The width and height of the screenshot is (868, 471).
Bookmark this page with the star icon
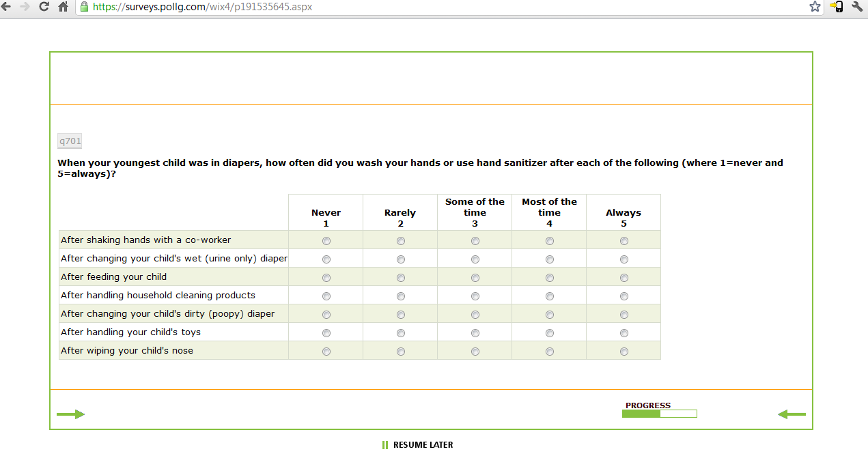[x=815, y=6]
